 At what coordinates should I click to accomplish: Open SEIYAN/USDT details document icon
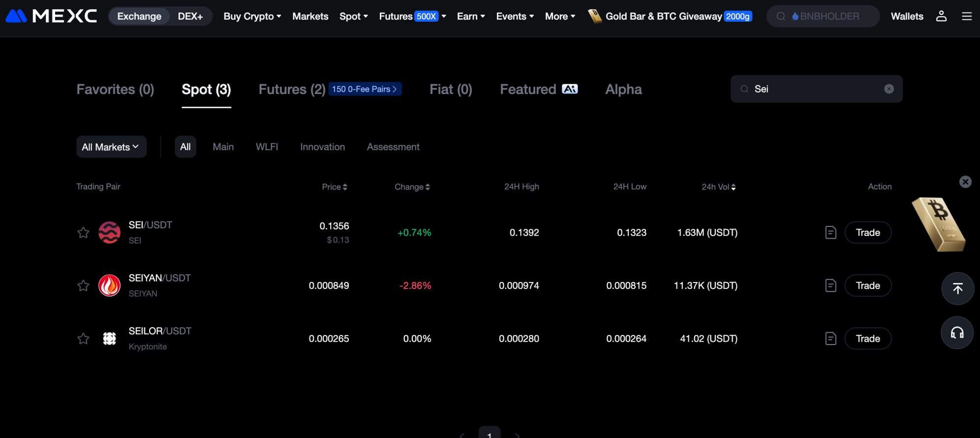[x=830, y=285]
